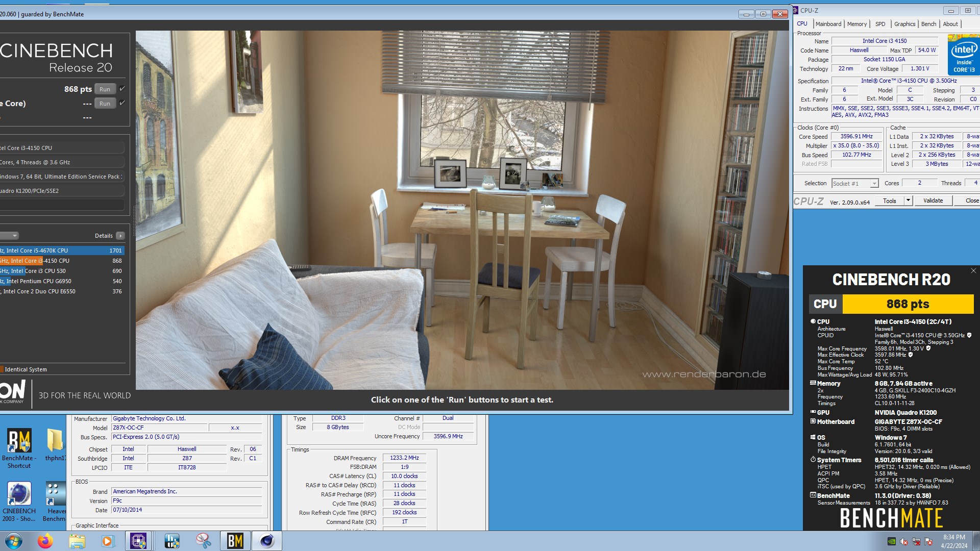
Task: Switch to the CPU-Z taskbar button
Action: tap(138, 541)
